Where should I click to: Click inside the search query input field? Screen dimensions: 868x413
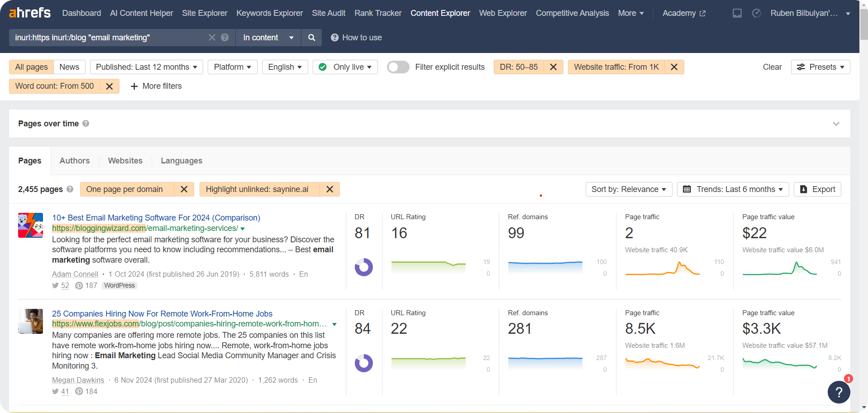click(x=109, y=38)
